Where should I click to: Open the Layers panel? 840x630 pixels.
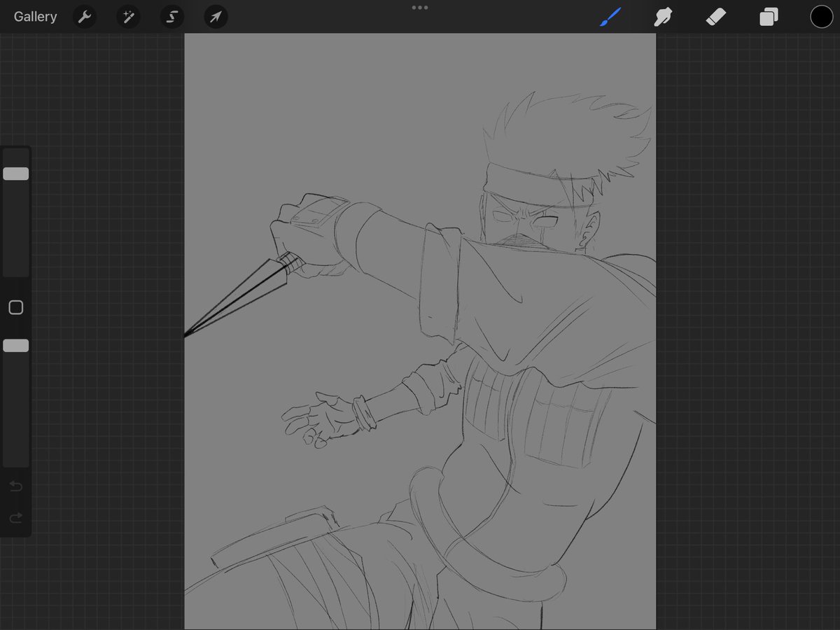pyautogui.click(x=769, y=17)
